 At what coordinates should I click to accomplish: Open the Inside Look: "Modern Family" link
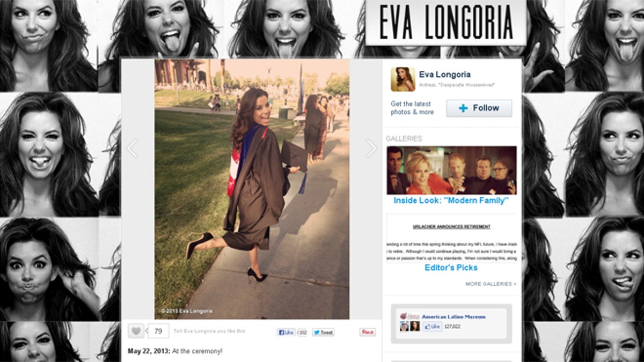coord(451,201)
